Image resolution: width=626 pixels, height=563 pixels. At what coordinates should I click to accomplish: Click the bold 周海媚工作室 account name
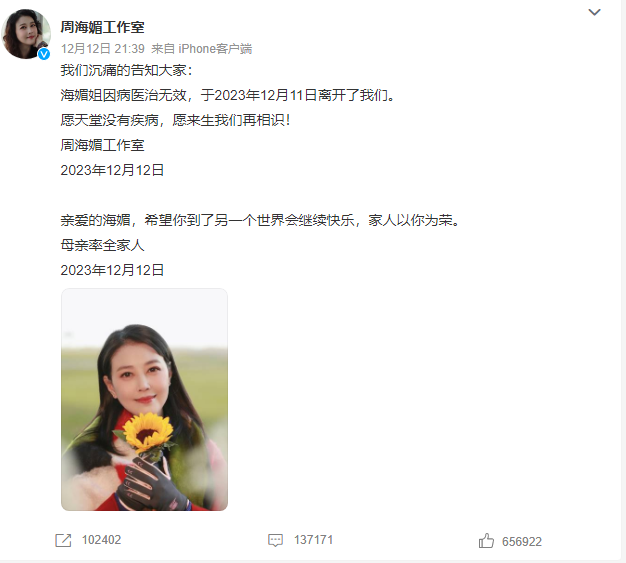(x=103, y=27)
